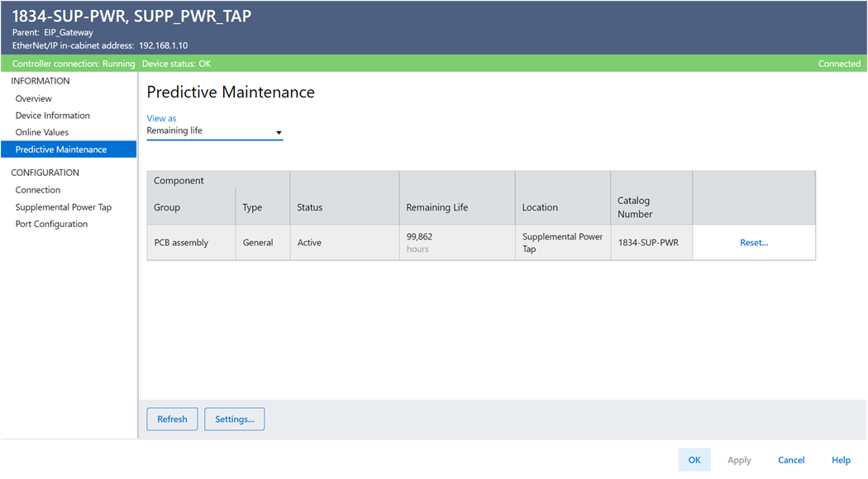
Task: Click the Status column header
Action: tap(309, 207)
